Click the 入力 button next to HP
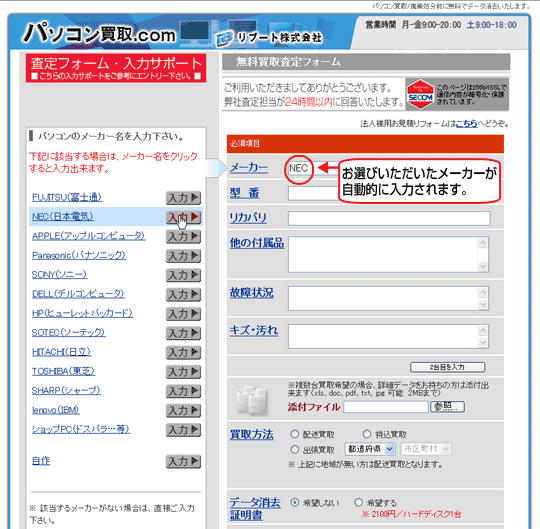 (183, 313)
